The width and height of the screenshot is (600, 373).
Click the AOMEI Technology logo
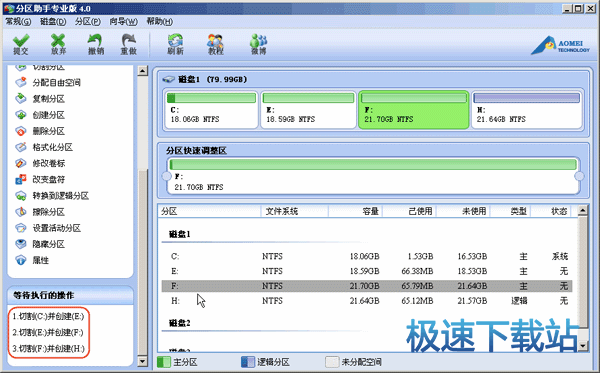[561, 46]
